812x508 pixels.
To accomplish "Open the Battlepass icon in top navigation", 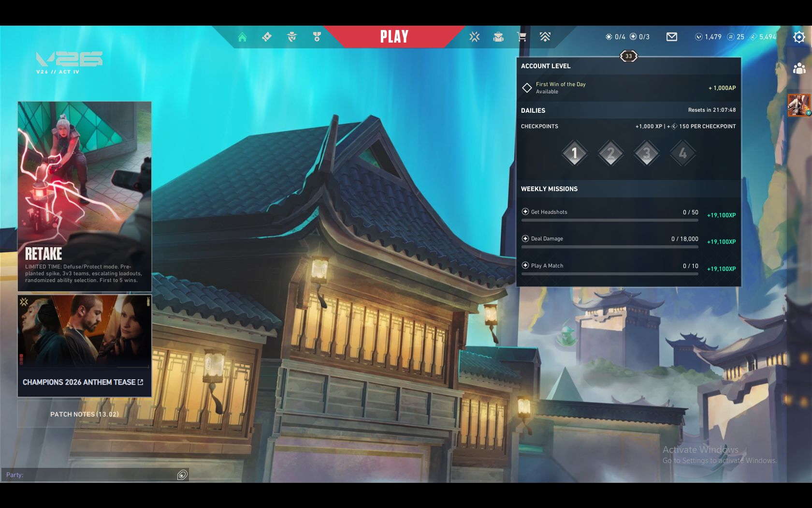I will coord(267,37).
